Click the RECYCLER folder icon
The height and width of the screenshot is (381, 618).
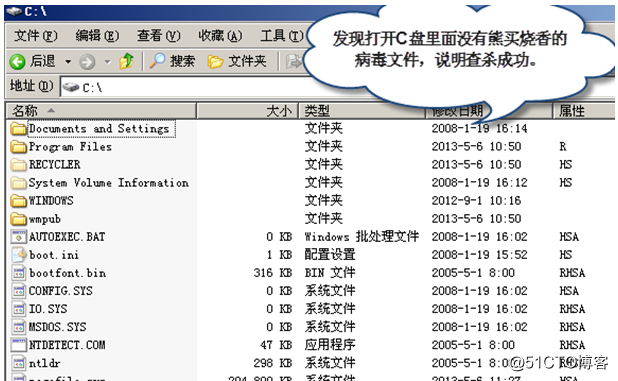[x=19, y=164]
